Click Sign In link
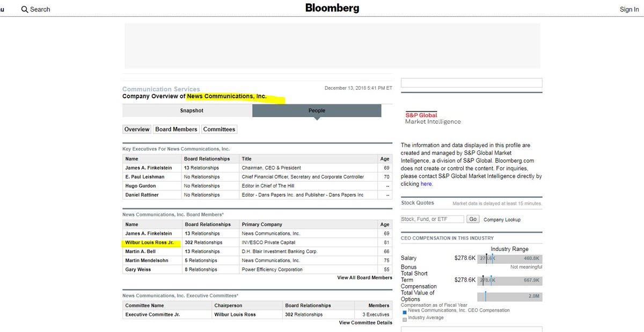This screenshot has height=332, width=644. click(x=629, y=9)
